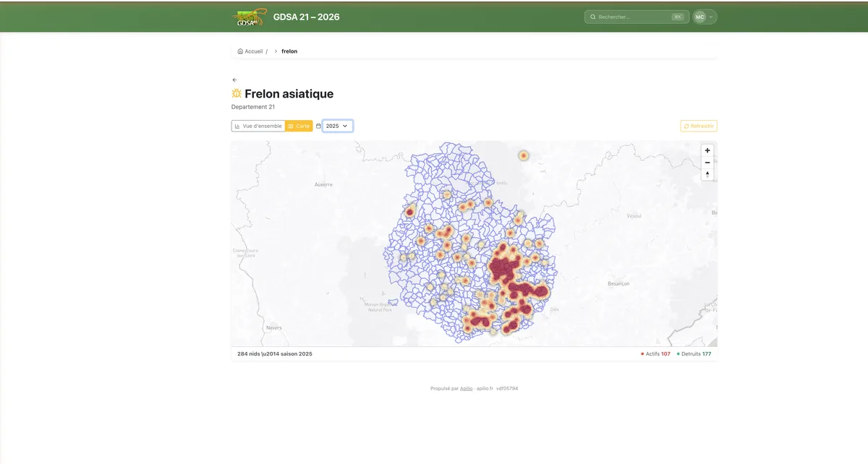
Task: Click the magnifier icon in the search bar
Action: coord(593,16)
